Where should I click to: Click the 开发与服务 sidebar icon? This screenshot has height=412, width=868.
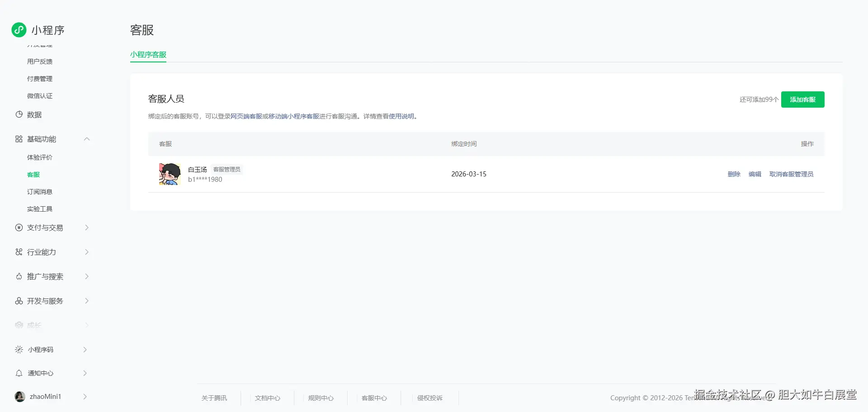[19, 301]
